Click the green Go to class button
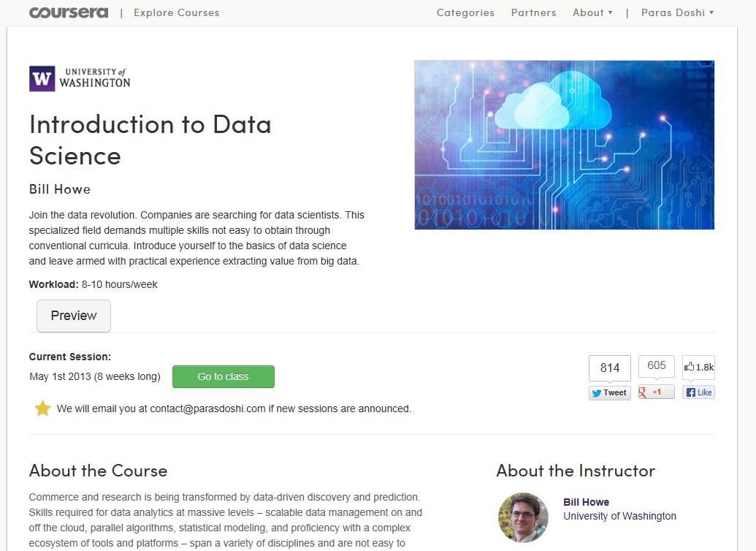Screen dimensions: 756x551 click(x=224, y=377)
